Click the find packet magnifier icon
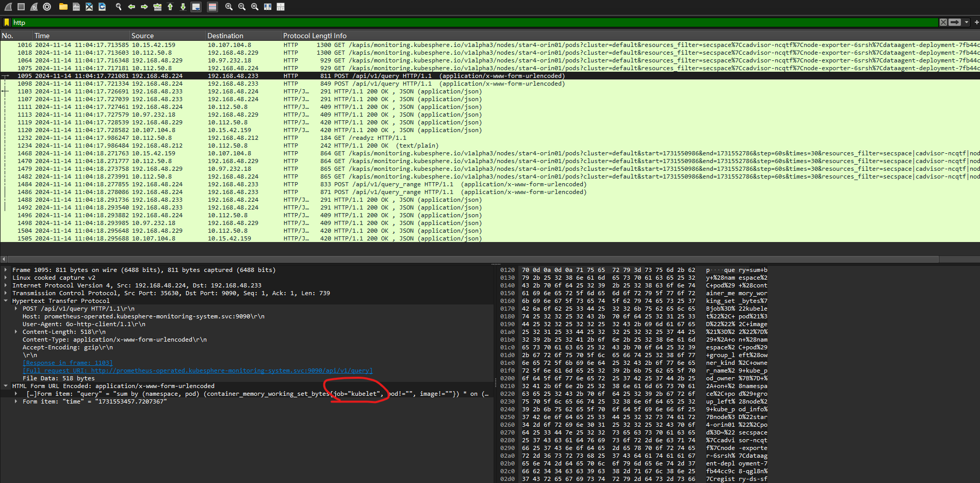The height and width of the screenshot is (483, 980). tap(119, 7)
